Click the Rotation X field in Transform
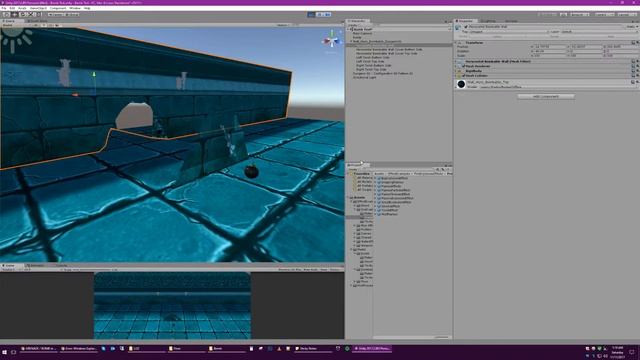This screenshot has height=360, width=640. pos(550,51)
